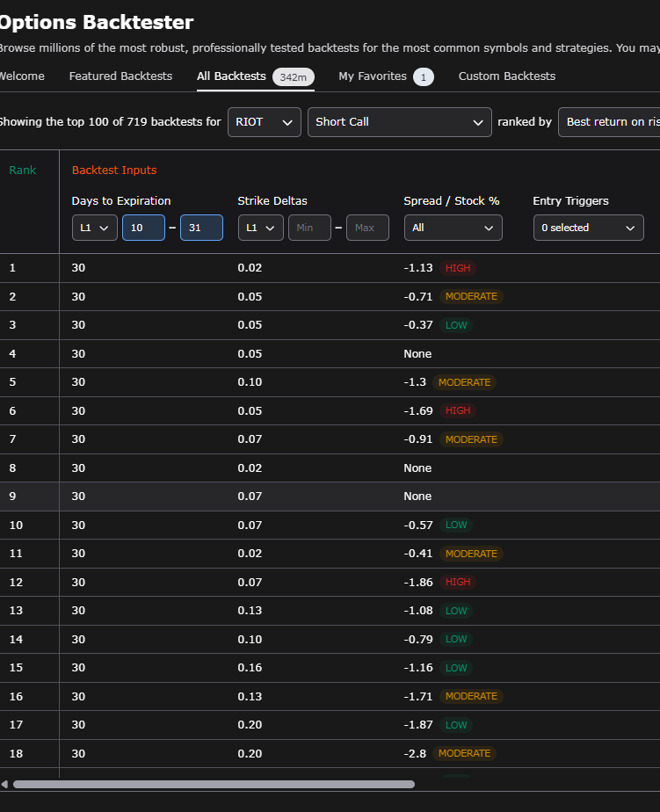
Task: Click the scrollbar left arrow
Action: [x=4, y=784]
